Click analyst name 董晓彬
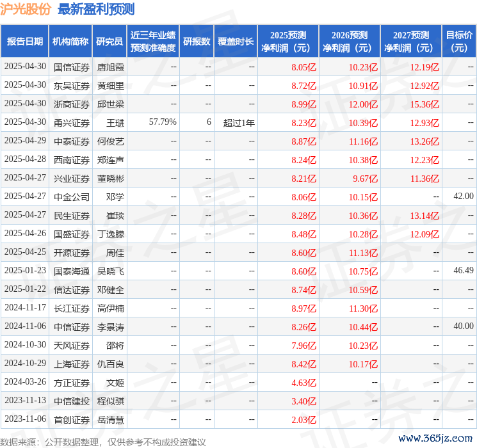 point(110,179)
